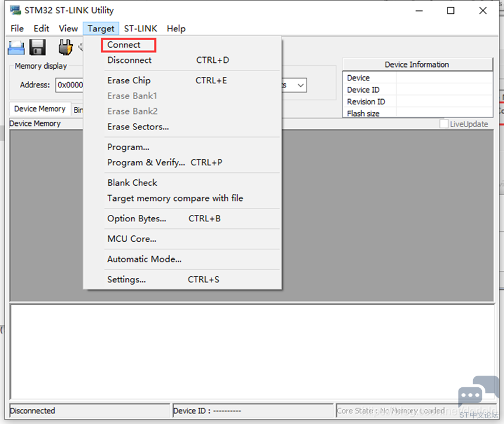This screenshot has width=504, height=424.
Task: Enable the LiveUpdate checkbox
Action: coord(444,123)
